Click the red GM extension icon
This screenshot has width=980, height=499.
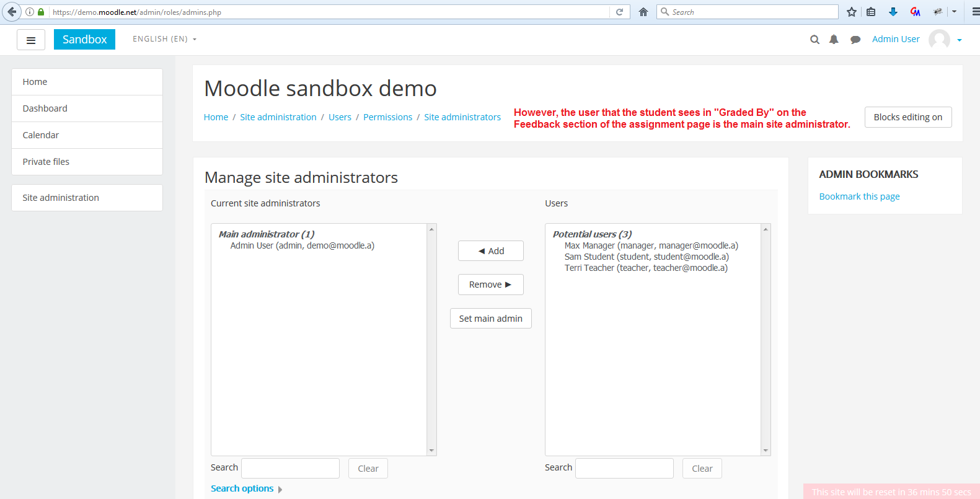[916, 12]
